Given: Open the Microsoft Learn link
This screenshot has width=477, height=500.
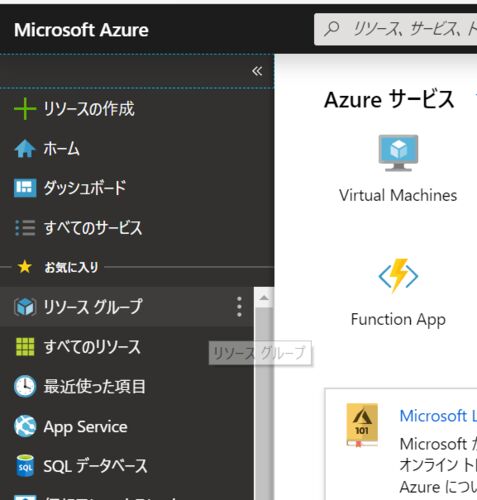Looking at the screenshot, I should click(438, 416).
